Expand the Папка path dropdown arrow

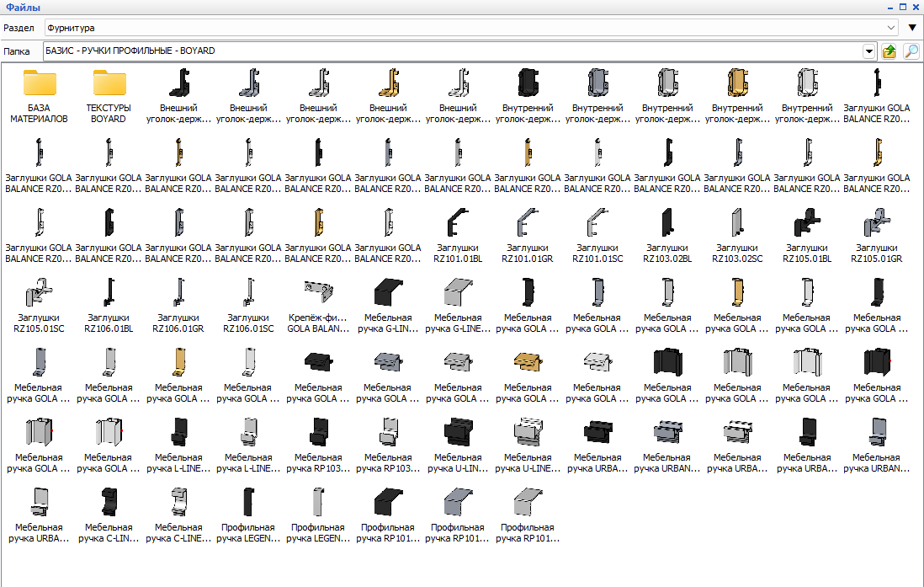[868, 51]
